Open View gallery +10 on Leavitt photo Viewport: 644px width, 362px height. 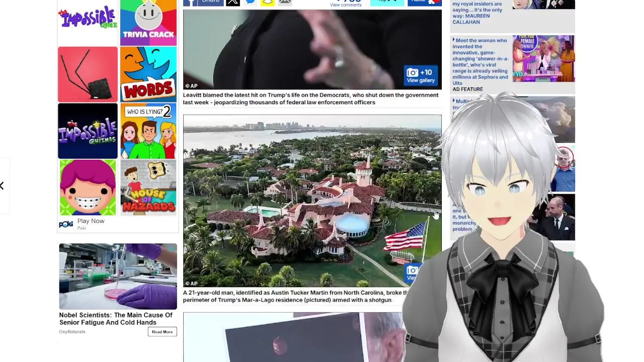point(421,76)
